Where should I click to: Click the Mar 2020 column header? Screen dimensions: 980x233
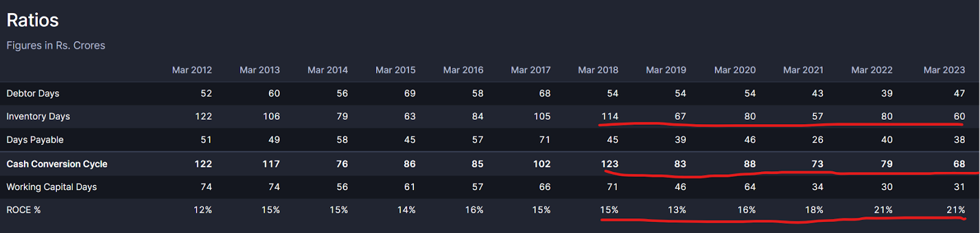[x=734, y=70]
